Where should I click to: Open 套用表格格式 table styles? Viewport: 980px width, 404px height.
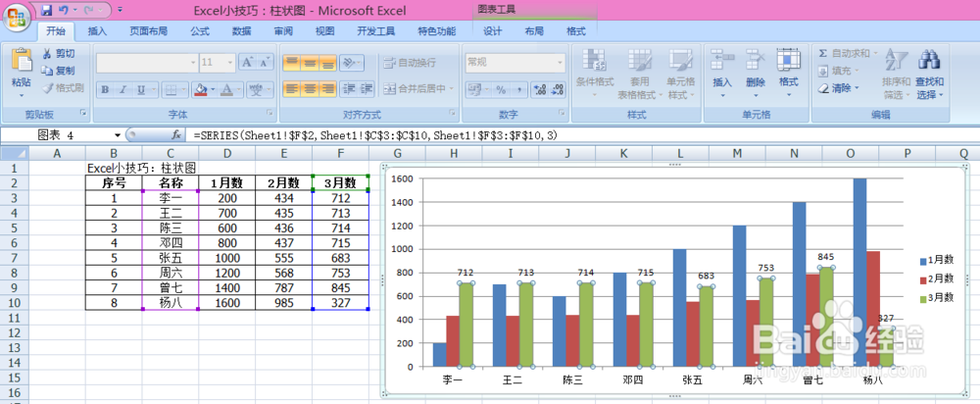tap(639, 74)
